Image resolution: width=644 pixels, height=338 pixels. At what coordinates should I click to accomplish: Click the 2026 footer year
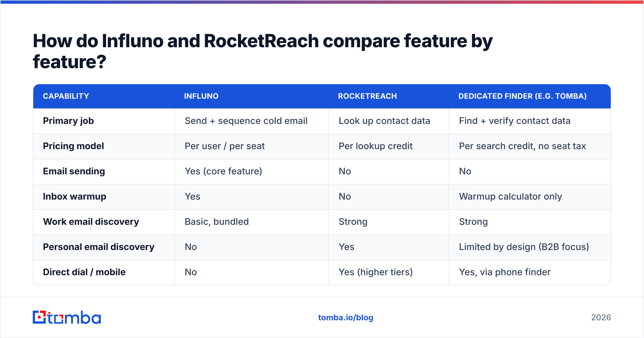coord(601,318)
